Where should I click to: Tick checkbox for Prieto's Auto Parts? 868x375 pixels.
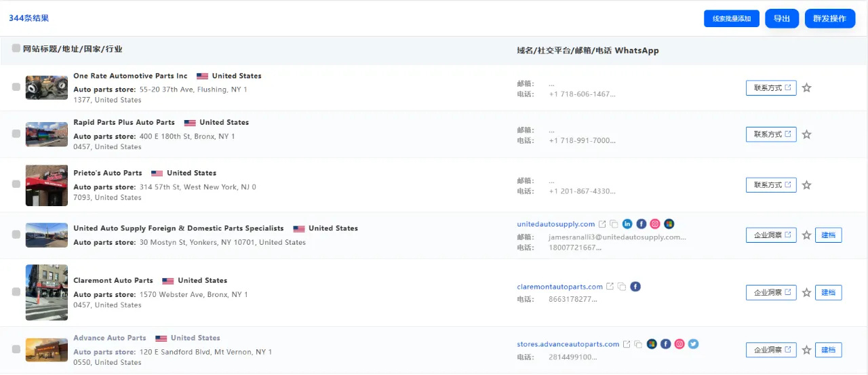pos(16,184)
